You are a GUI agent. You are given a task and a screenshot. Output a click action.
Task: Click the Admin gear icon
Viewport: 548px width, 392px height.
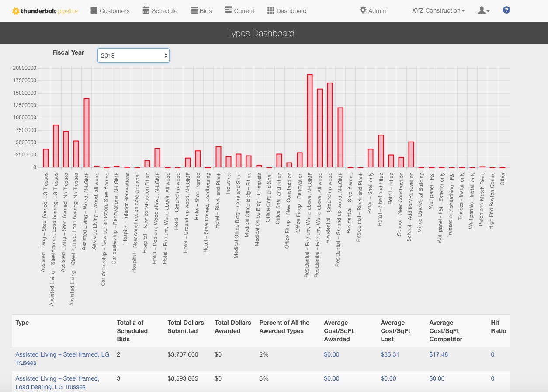(363, 10)
